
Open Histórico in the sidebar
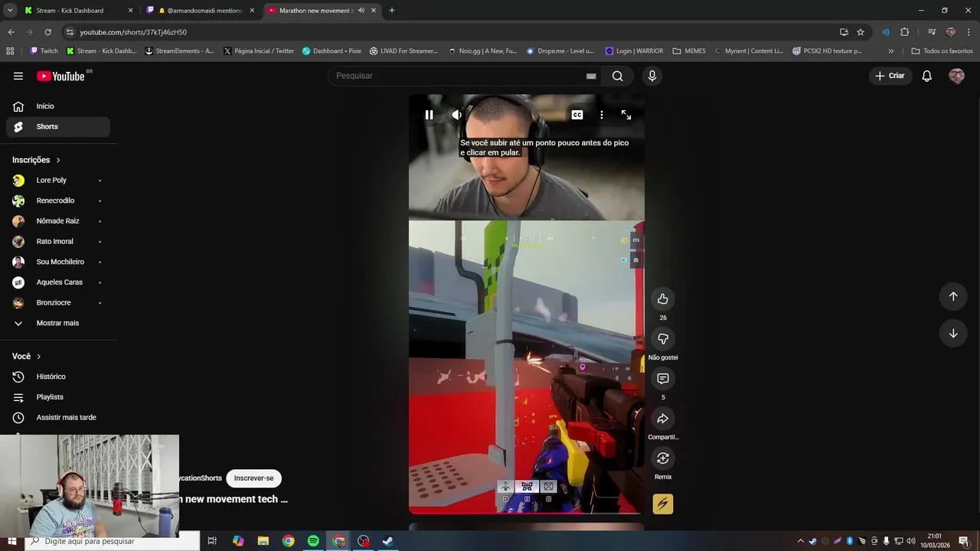pyautogui.click(x=58, y=377)
